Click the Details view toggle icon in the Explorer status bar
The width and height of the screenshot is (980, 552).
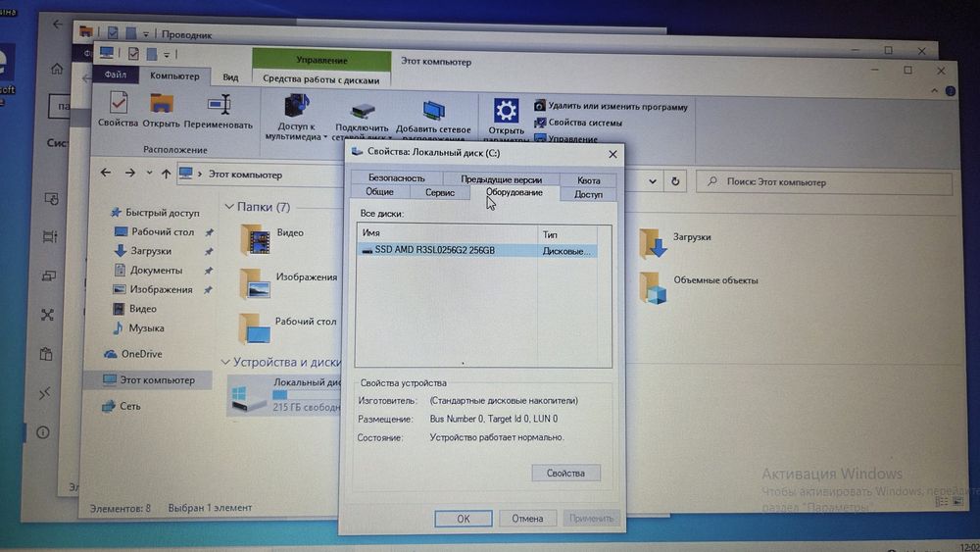coord(941,501)
